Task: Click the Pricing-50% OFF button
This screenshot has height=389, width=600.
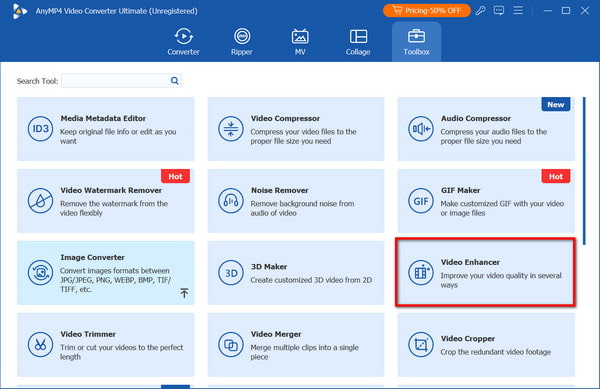Action: [427, 11]
